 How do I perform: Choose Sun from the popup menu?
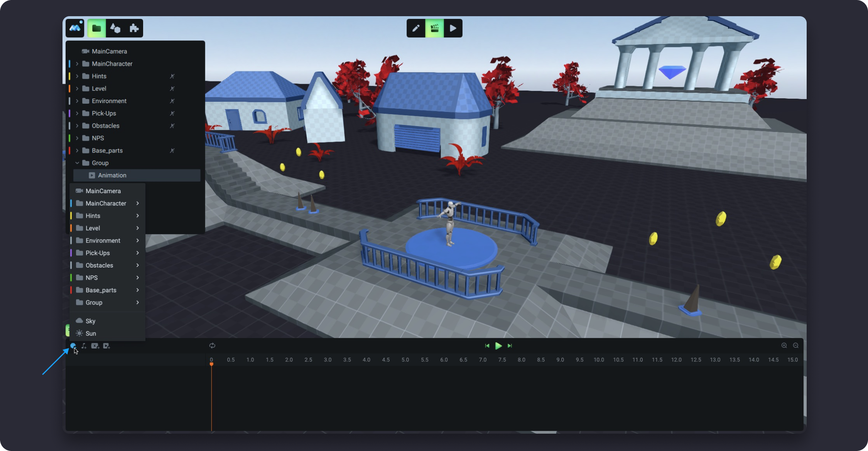tap(91, 333)
